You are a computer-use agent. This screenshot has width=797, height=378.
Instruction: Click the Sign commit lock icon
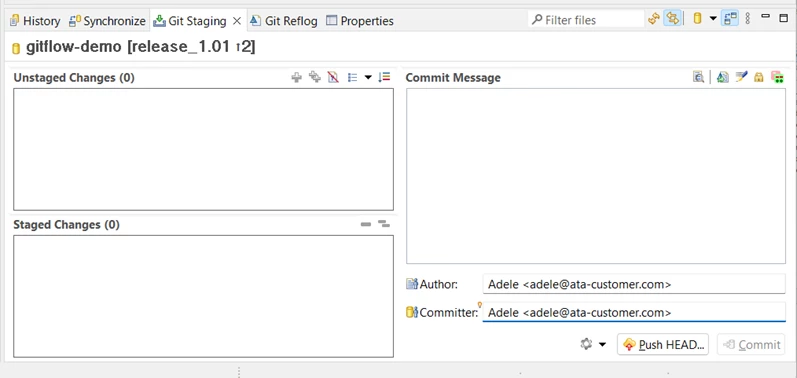(x=758, y=77)
